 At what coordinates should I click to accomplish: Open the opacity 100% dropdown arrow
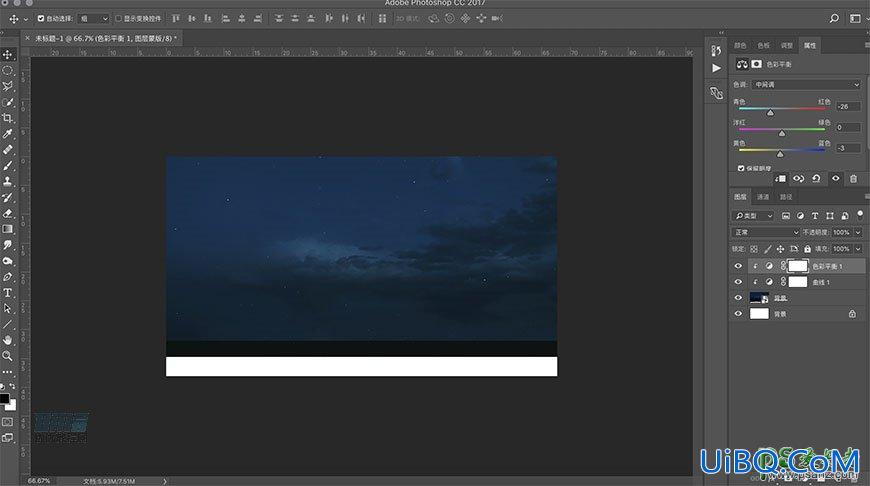[858, 232]
